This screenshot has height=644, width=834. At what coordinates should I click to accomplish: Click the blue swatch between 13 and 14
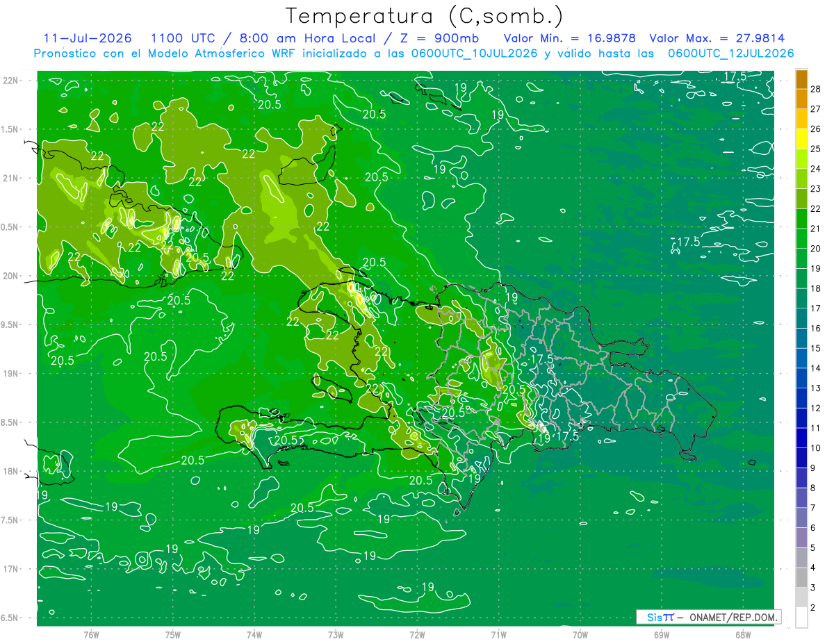coord(801,378)
